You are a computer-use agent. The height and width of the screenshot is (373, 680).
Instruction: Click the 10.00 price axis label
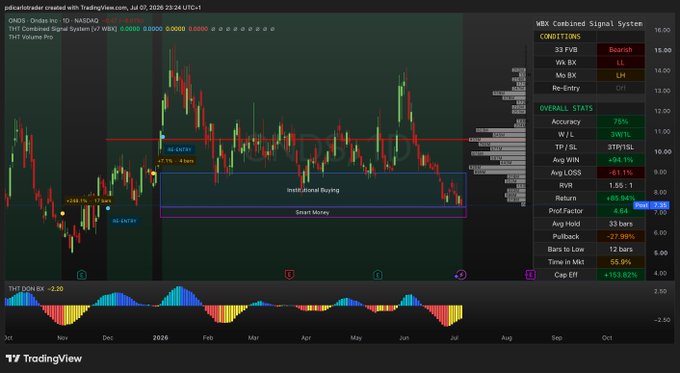(662, 152)
